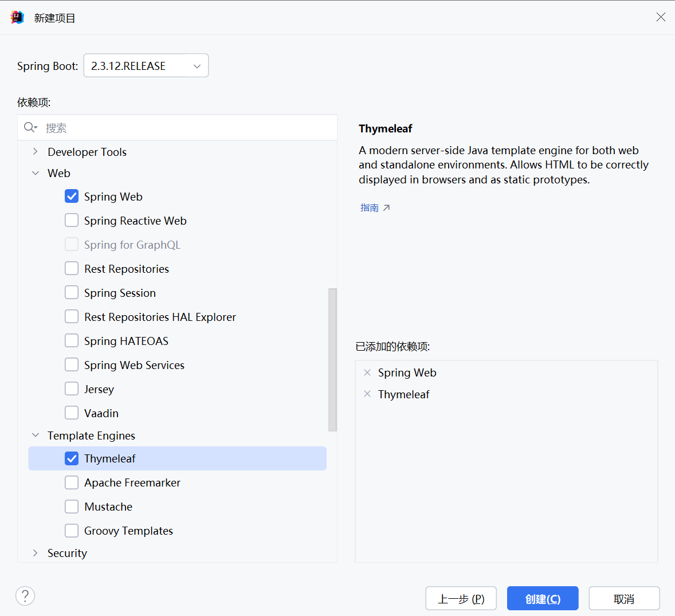The width and height of the screenshot is (675, 616).
Task: Select the Template Engines row label
Action: point(91,435)
